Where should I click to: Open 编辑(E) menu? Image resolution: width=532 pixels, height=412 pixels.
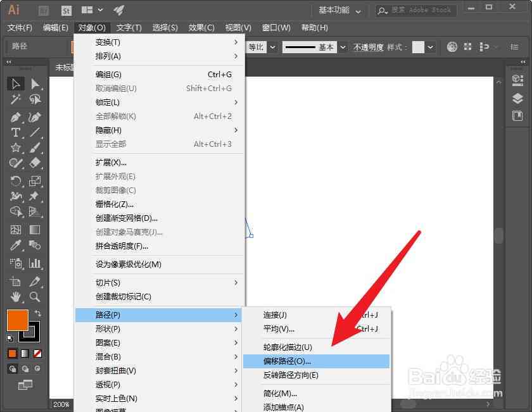(x=56, y=28)
